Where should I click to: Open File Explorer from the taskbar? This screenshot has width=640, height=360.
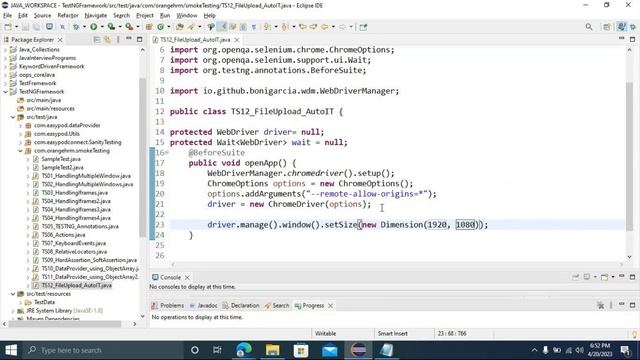(x=272, y=350)
